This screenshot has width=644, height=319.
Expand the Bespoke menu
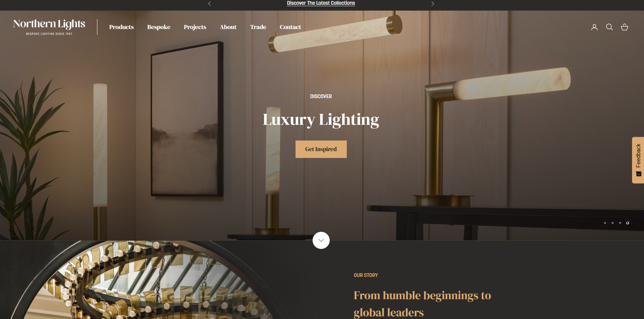159,27
